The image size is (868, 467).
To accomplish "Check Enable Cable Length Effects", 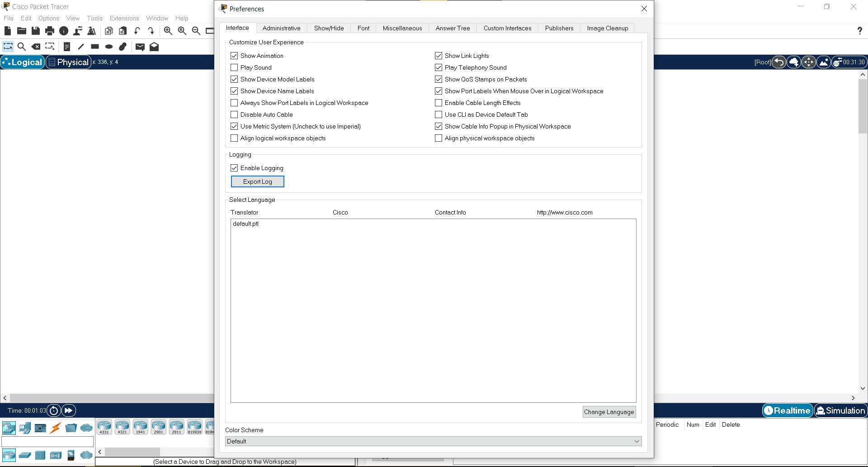I will (x=439, y=103).
